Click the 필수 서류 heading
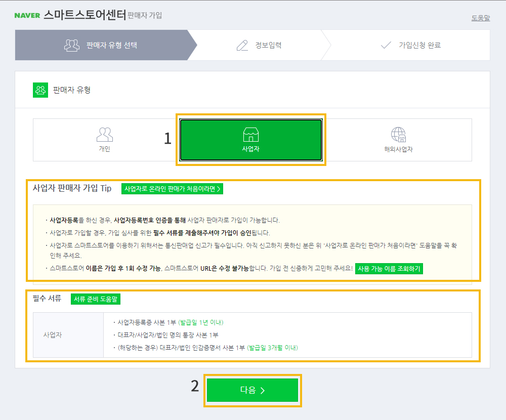506x420 pixels. [x=47, y=298]
